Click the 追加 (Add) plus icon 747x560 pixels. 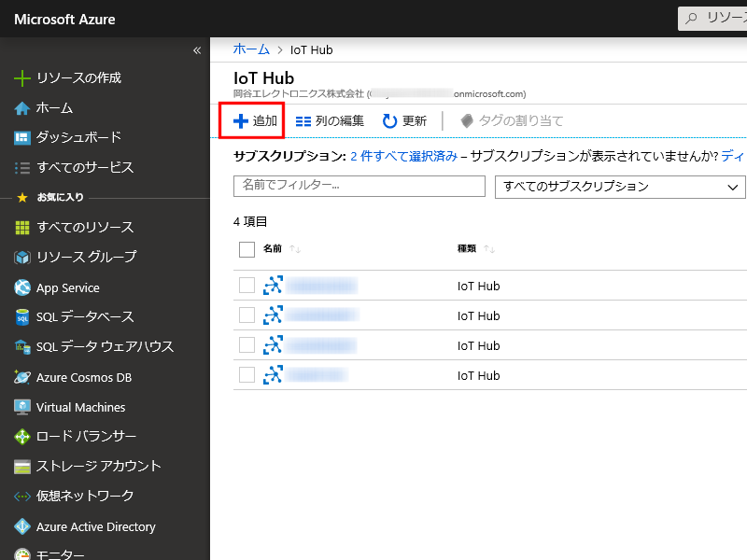240,120
